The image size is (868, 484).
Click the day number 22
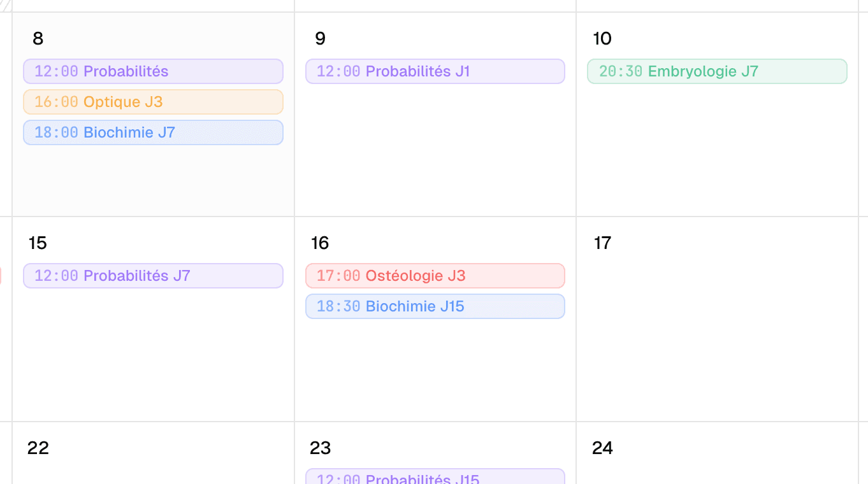tap(38, 448)
